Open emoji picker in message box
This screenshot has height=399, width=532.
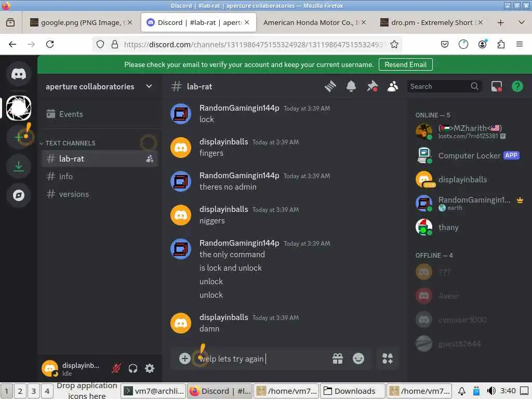click(x=358, y=358)
